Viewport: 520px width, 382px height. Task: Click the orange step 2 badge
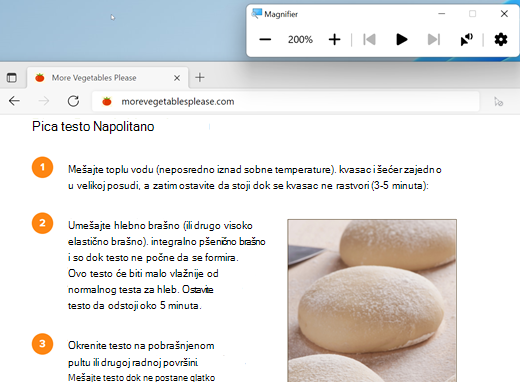coord(42,223)
